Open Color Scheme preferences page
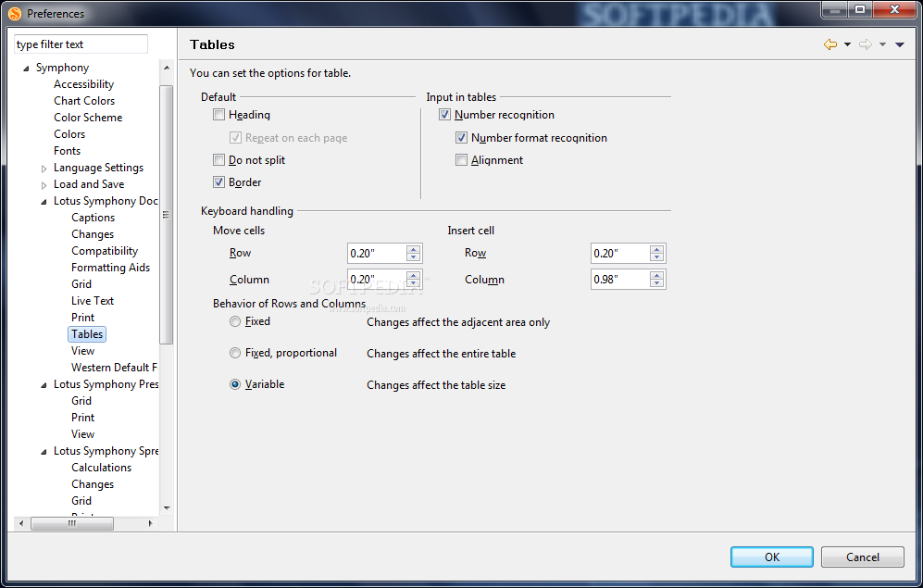Viewport: 923px width, 588px height. (88, 117)
